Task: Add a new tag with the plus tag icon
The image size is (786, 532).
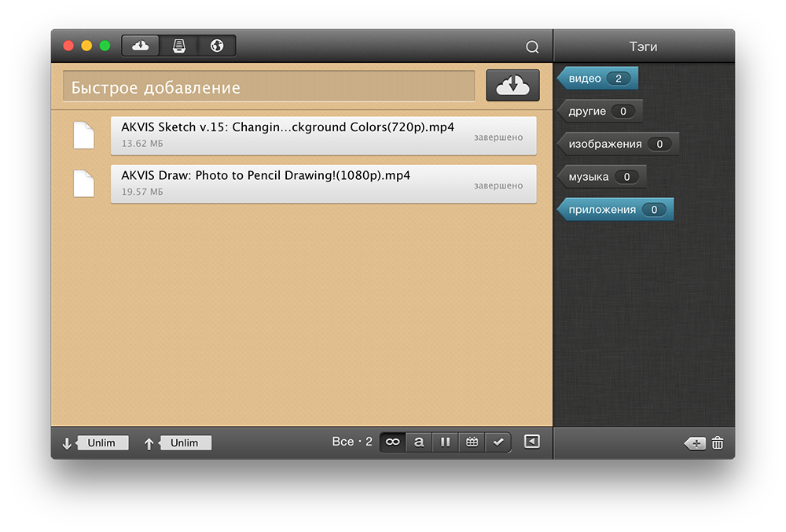Action: pos(696,443)
